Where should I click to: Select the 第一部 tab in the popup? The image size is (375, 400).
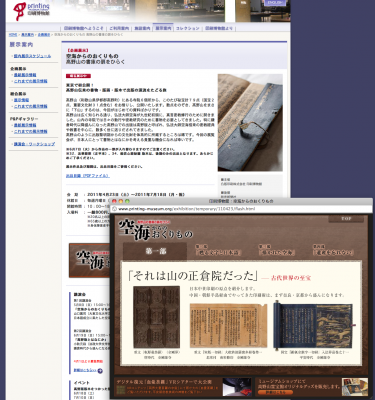tap(155, 251)
